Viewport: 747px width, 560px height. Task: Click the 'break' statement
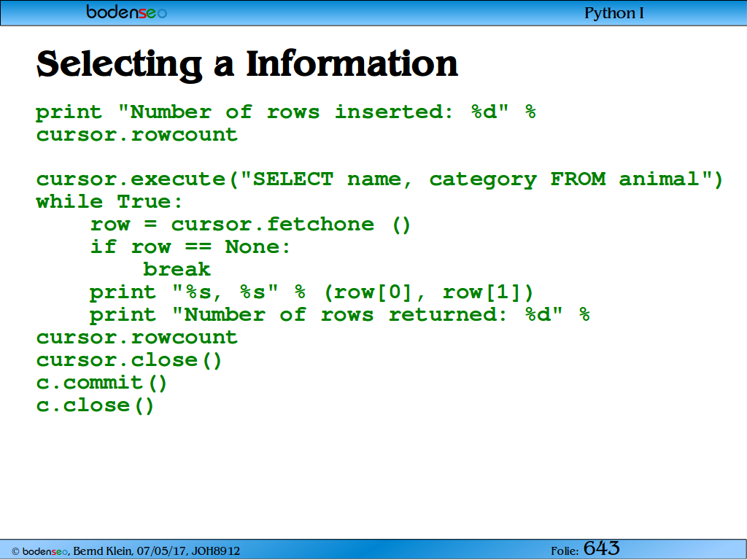click(x=177, y=270)
